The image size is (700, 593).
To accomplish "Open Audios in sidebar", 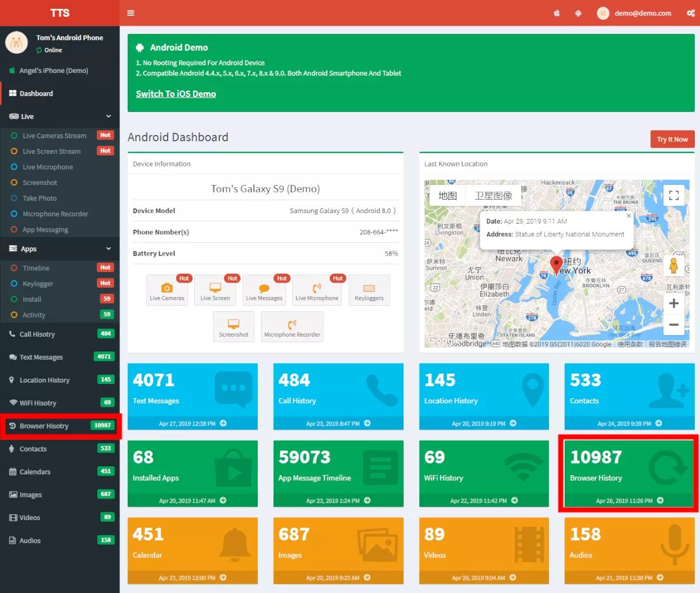I will click(60, 540).
